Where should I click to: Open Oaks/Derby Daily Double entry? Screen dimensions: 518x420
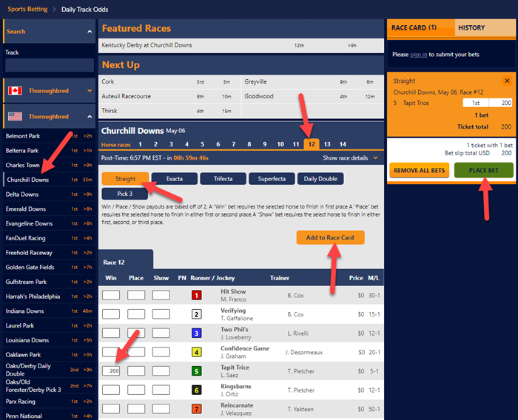(x=49, y=370)
